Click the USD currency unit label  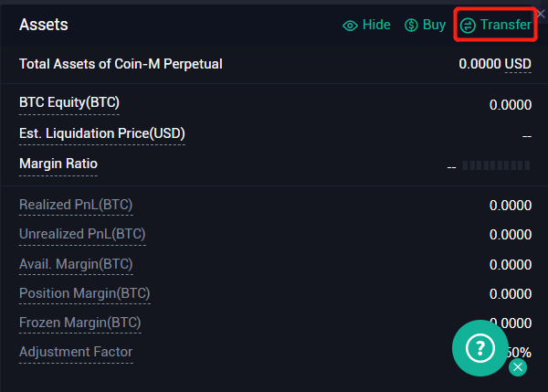click(518, 64)
